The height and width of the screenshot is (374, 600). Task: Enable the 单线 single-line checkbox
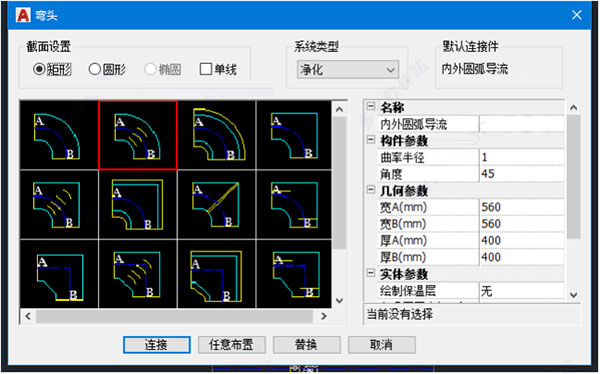(206, 69)
